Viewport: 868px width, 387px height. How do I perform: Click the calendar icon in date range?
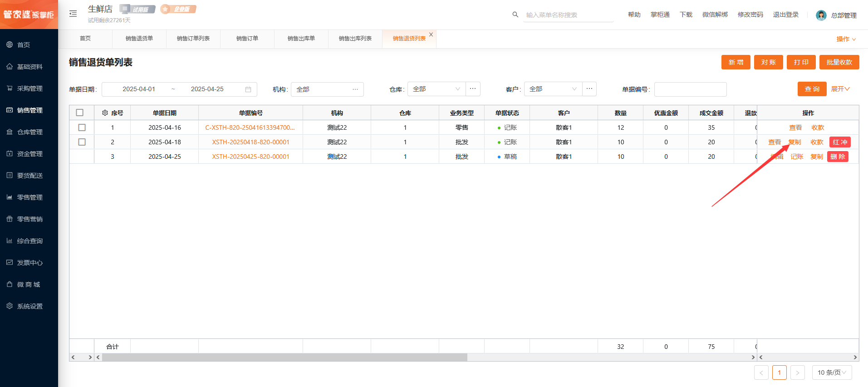click(248, 89)
